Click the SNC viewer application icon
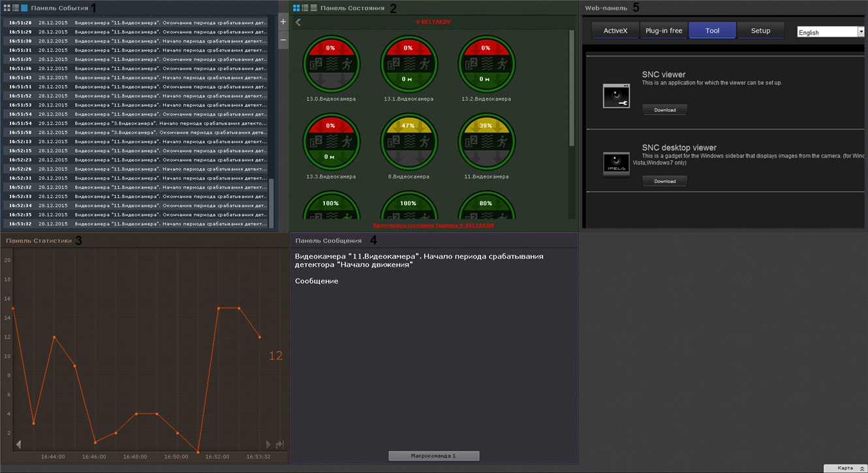The height and width of the screenshot is (473, 868). click(x=616, y=95)
